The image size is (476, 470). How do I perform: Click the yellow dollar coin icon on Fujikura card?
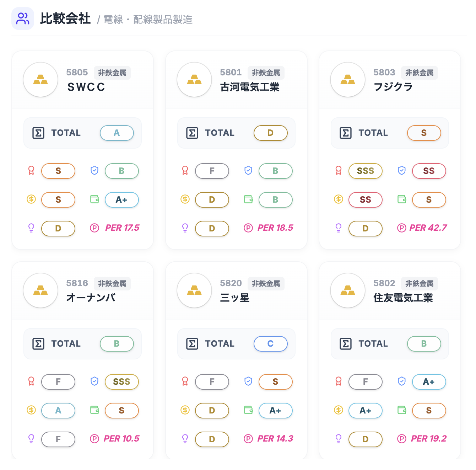click(x=339, y=199)
